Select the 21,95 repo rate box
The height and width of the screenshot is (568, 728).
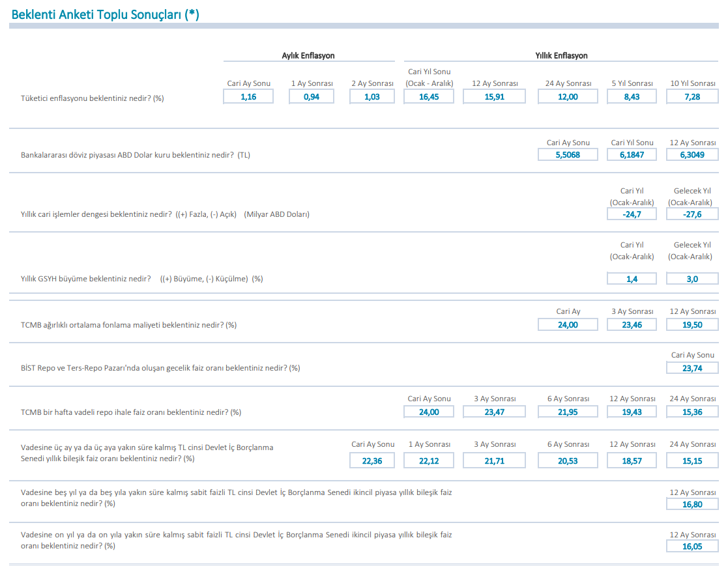click(x=568, y=412)
